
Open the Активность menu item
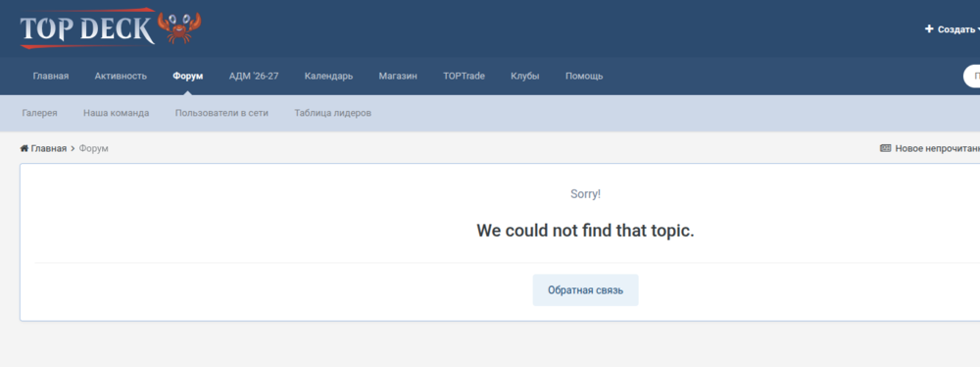[x=121, y=76]
